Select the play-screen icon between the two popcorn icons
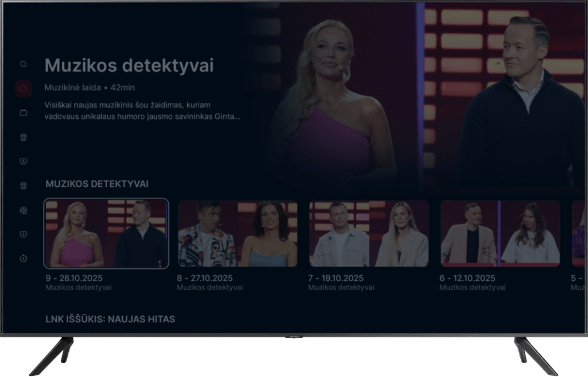 [24, 161]
